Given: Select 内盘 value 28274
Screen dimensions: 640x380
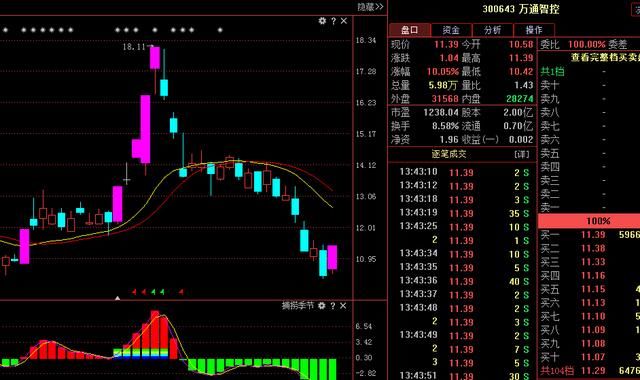Looking at the screenshot, I should [520, 99].
